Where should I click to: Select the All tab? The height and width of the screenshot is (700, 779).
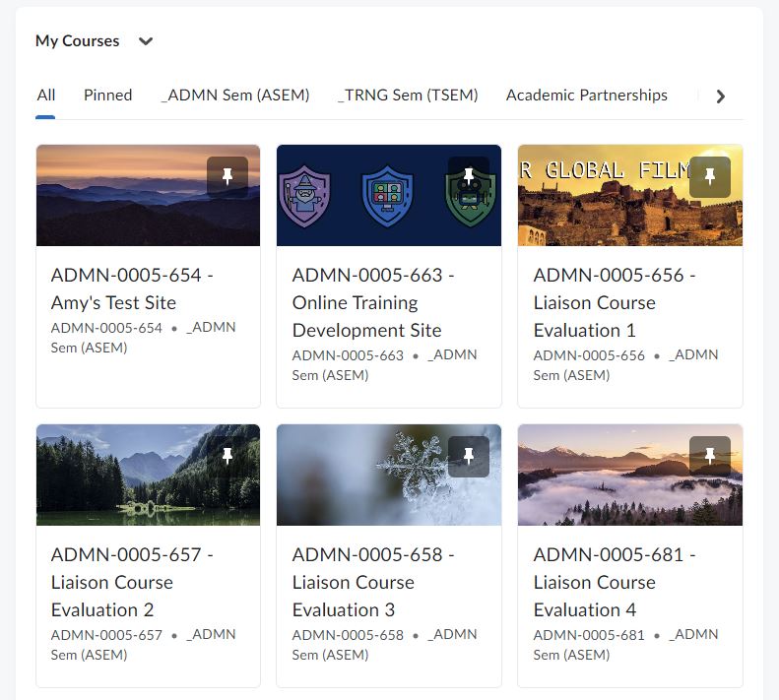coord(46,95)
